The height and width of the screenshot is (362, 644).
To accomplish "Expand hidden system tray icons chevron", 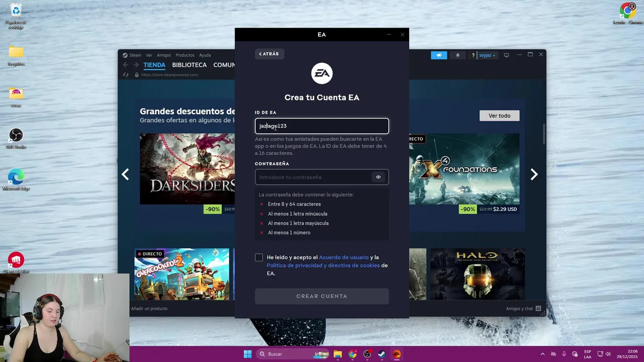I will 542,354.
